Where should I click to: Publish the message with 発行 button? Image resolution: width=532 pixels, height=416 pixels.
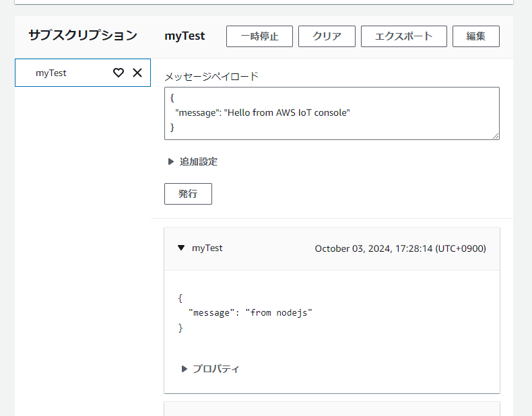click(188, 194)
